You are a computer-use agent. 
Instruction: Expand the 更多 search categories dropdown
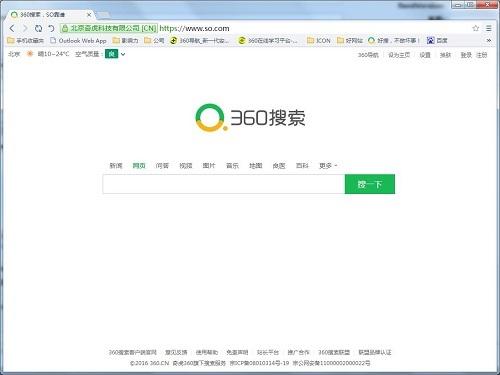(328, 166)
